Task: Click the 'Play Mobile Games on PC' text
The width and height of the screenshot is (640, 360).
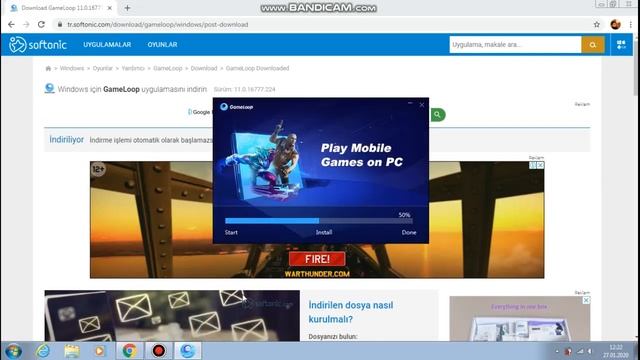Action: click(x=362, y=155)
